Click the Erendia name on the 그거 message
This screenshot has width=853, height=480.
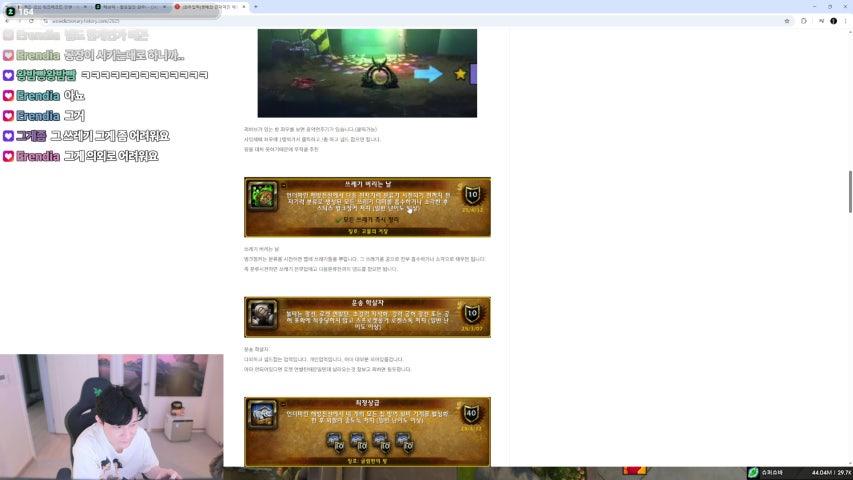38,116
